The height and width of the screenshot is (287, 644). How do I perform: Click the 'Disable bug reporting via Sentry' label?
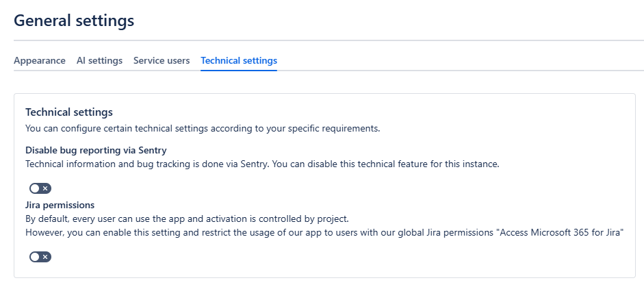click(x=96, y=150)
